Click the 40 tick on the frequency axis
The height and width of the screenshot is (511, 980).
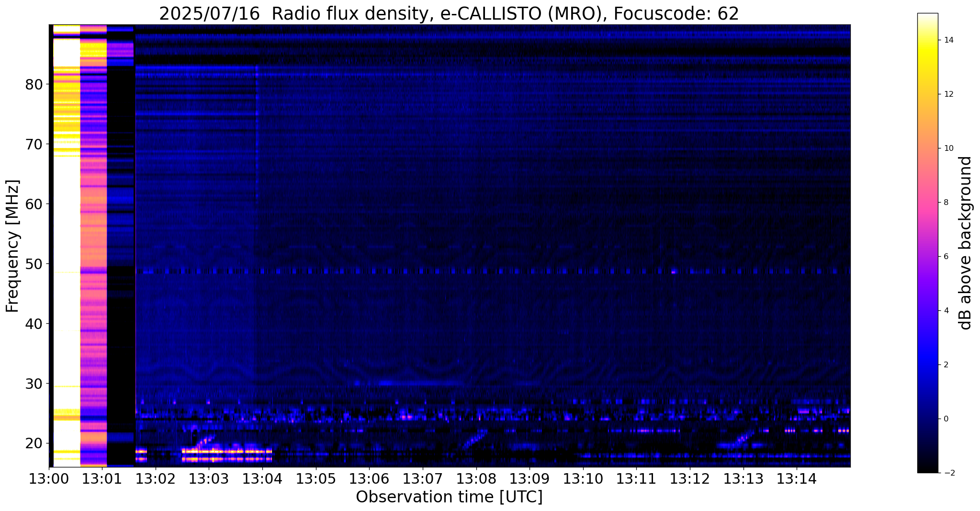pos(34,324)
